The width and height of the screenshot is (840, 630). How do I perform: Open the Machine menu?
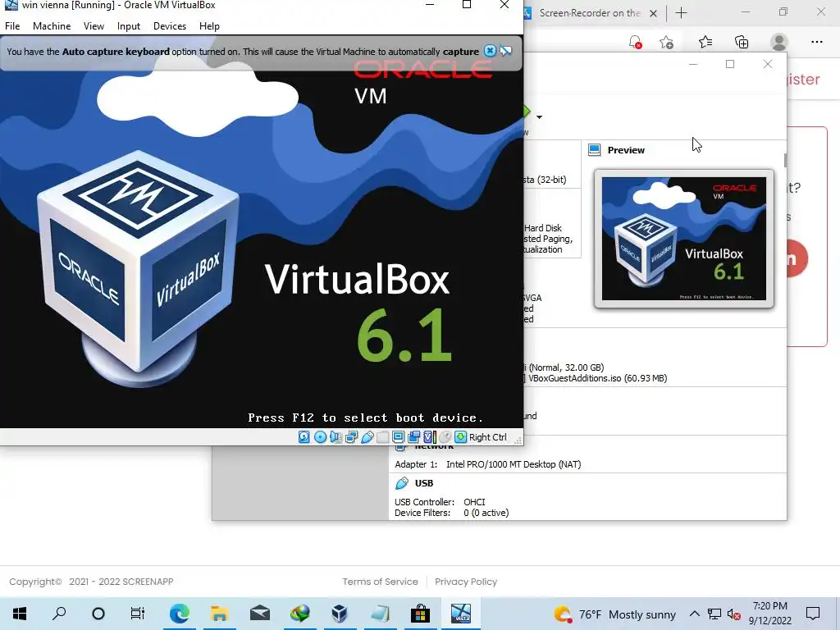(x=52, y=25)
